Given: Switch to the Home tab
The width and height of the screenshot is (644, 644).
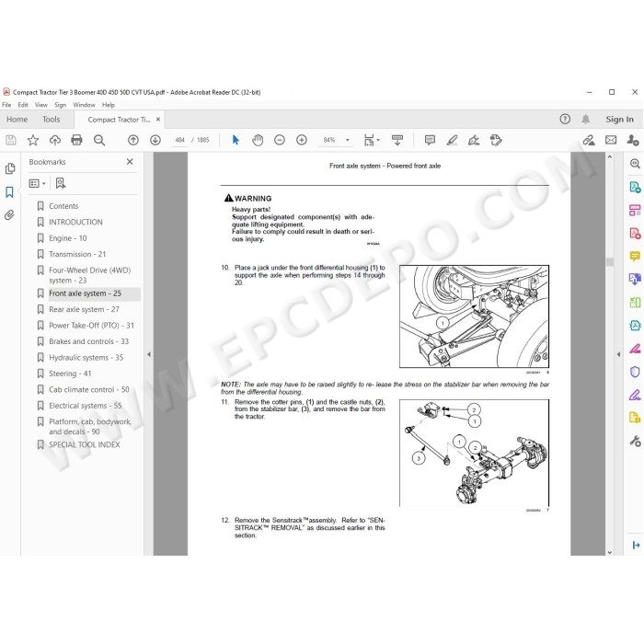Looking at the screenshot, I should [x=17, y=119].
